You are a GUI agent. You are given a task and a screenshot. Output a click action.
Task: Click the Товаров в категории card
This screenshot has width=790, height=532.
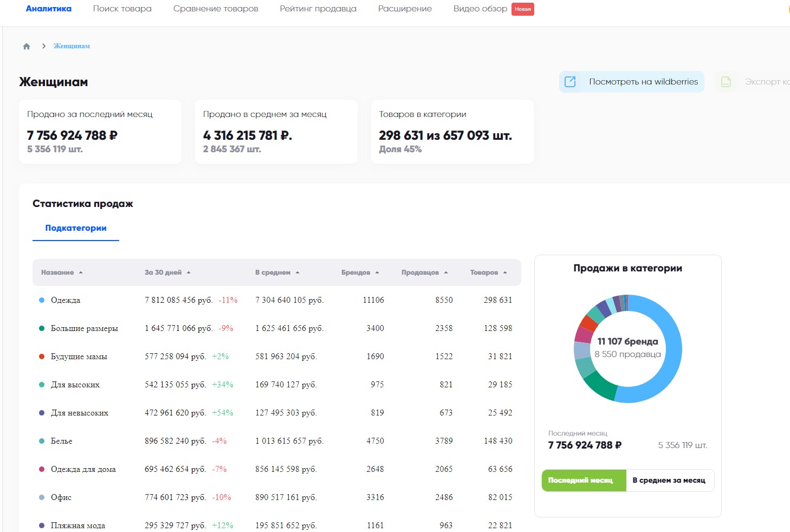tap(452, 132)
